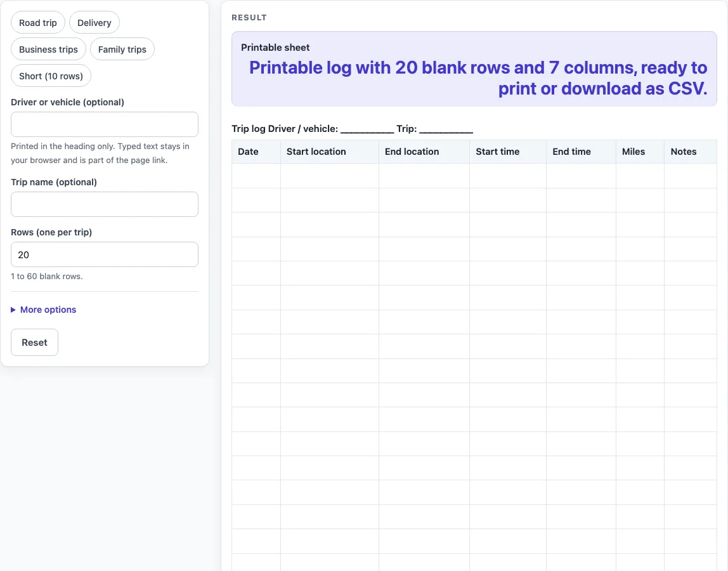Expand the More options disclosure
Screen dimensions: 728x571
[x=44, y=310]
